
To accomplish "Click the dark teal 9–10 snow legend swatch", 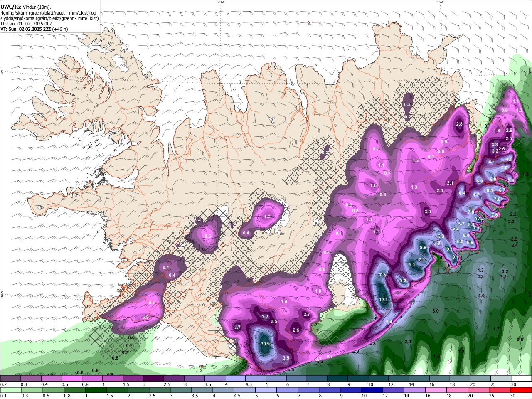I will [x=357, y=379].
